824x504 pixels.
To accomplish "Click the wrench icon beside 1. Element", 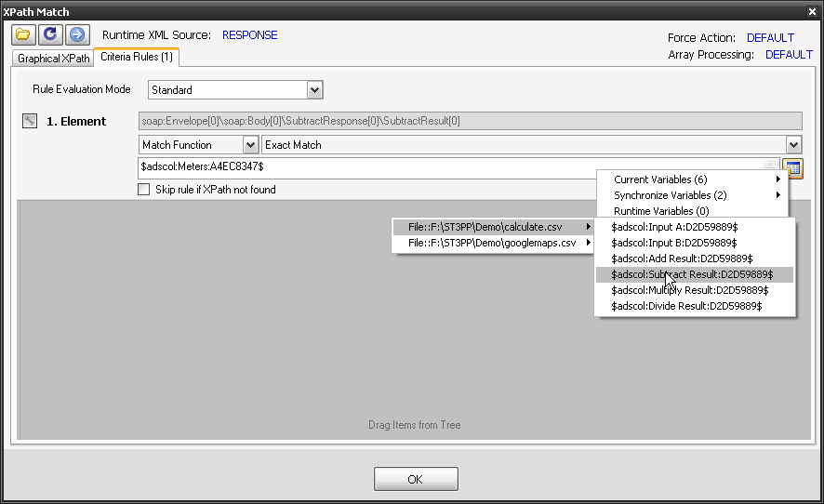I will 30,122.
